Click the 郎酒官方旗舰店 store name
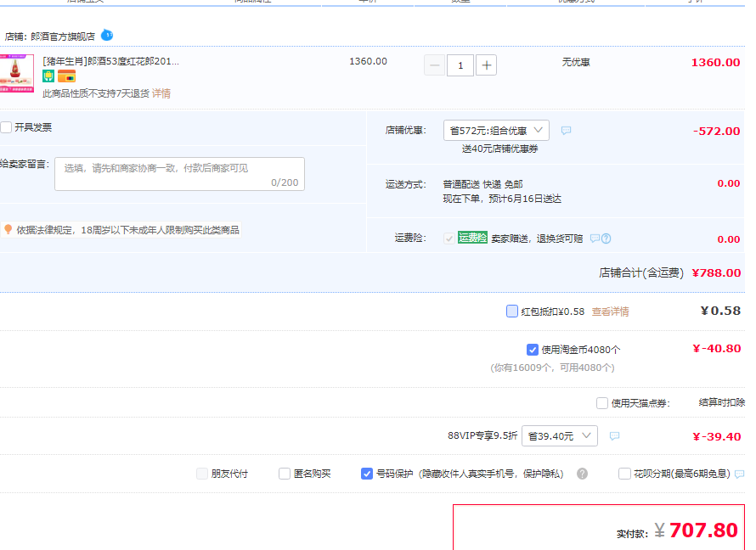Image resolution: width=756 pixels, height=550 pixels. coord(63,36)
